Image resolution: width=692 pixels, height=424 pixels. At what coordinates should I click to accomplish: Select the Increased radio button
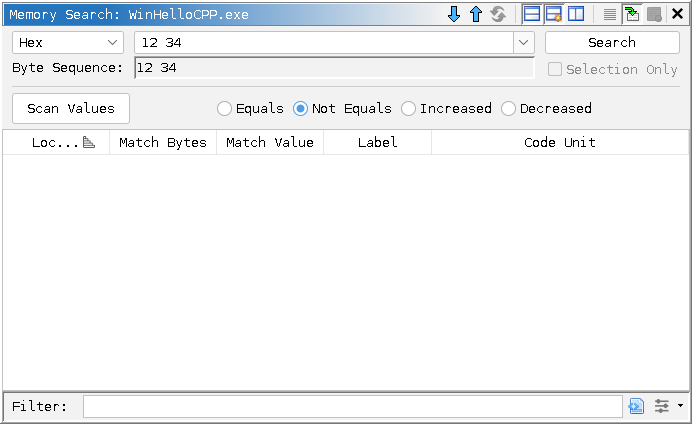tap(408, 108)
